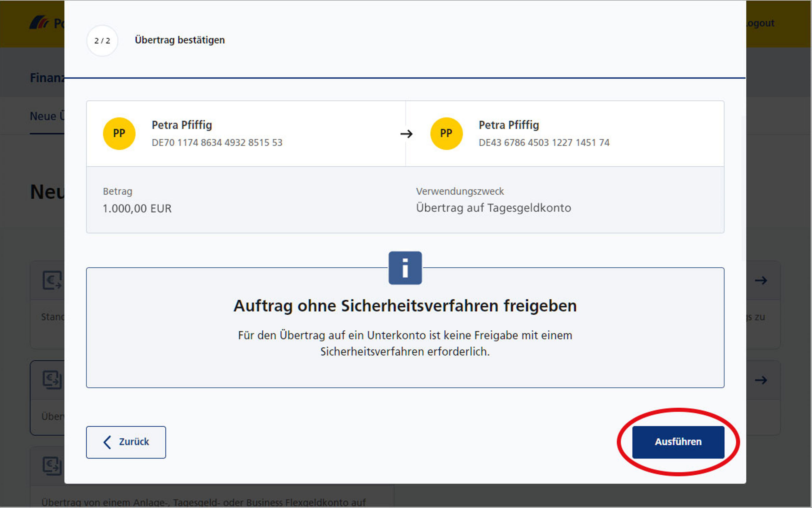This screenshot has width=812, height=508.
Task: Select the Neue Ü… tab in background
Action: 47,116
